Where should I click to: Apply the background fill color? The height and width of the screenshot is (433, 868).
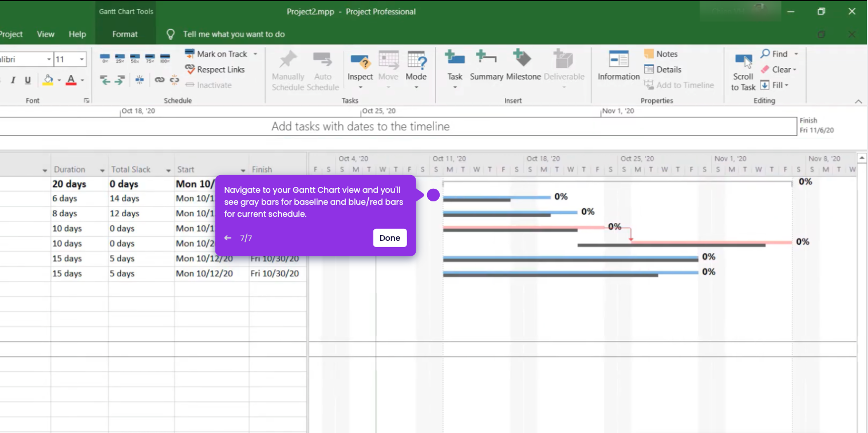[48, 80]
